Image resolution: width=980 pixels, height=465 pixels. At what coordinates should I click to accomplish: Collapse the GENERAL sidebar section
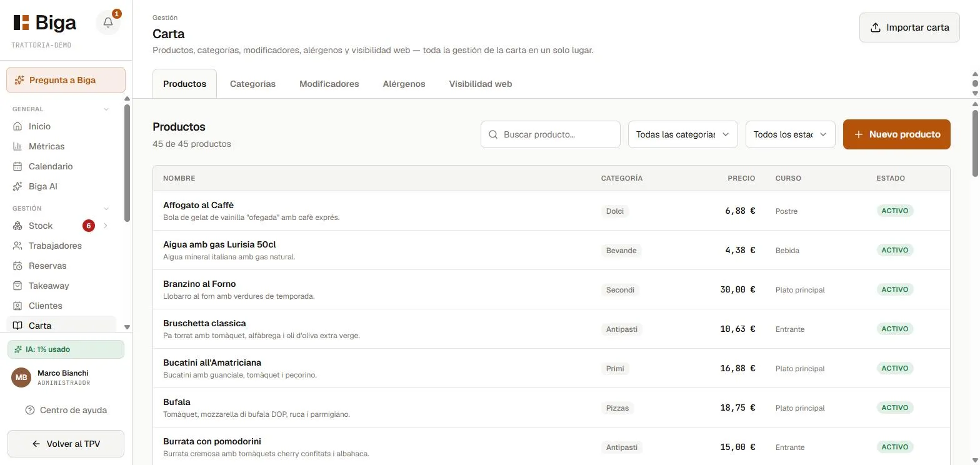coord(106,109)
